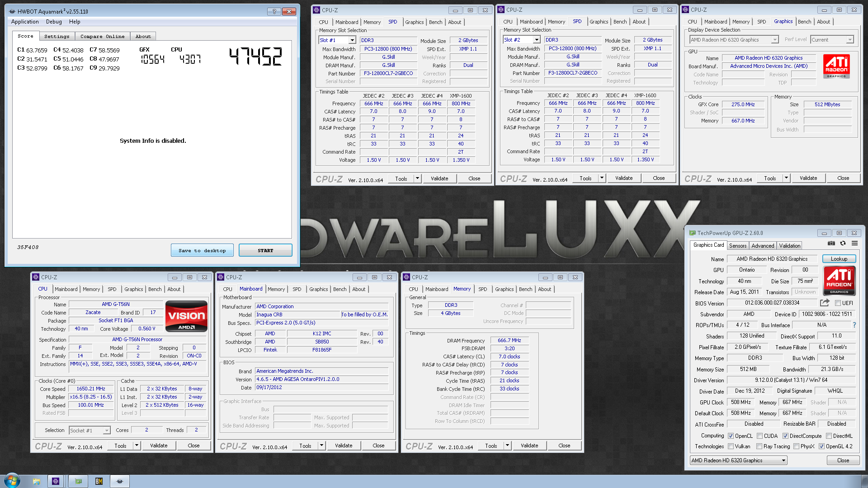Open the Help menu in Aquamark
The image size is (868, 488).
(75, 22)
